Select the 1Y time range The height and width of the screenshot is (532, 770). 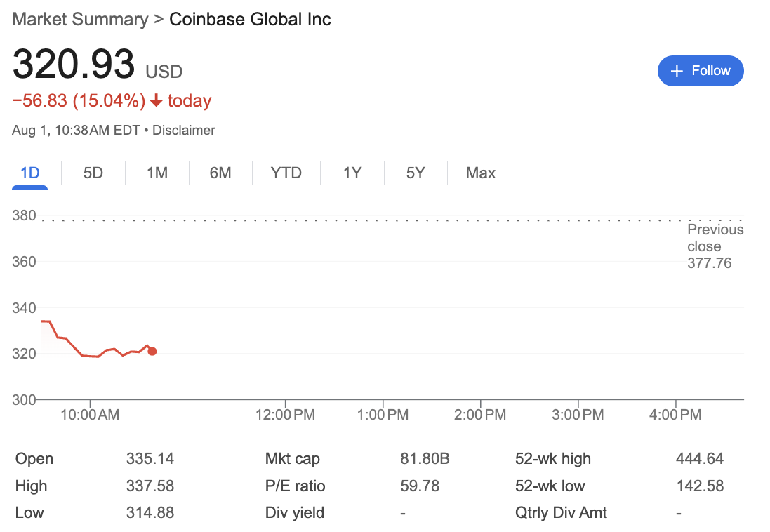click(352, 173)
